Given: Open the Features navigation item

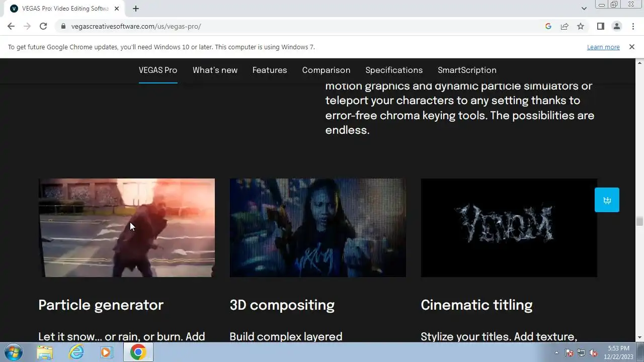Looking at the screenshot, I should [270, 70].
